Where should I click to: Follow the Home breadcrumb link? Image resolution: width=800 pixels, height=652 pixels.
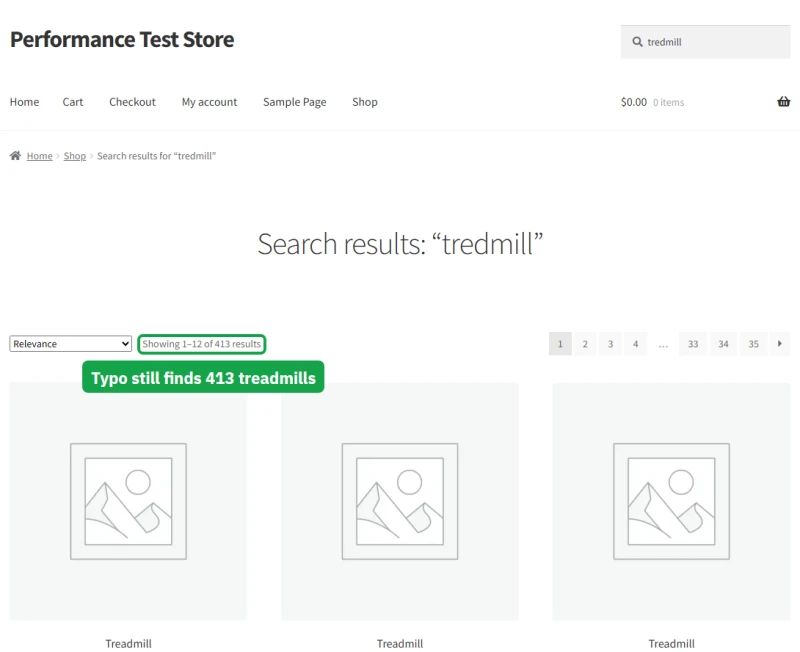click(39, 156)
